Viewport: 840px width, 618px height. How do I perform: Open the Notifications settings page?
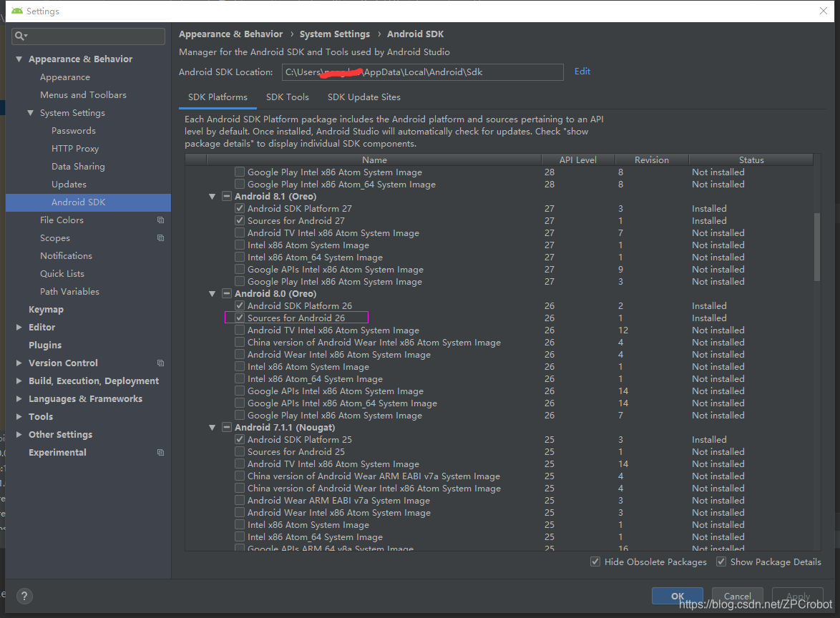click(x=66, y=256)
